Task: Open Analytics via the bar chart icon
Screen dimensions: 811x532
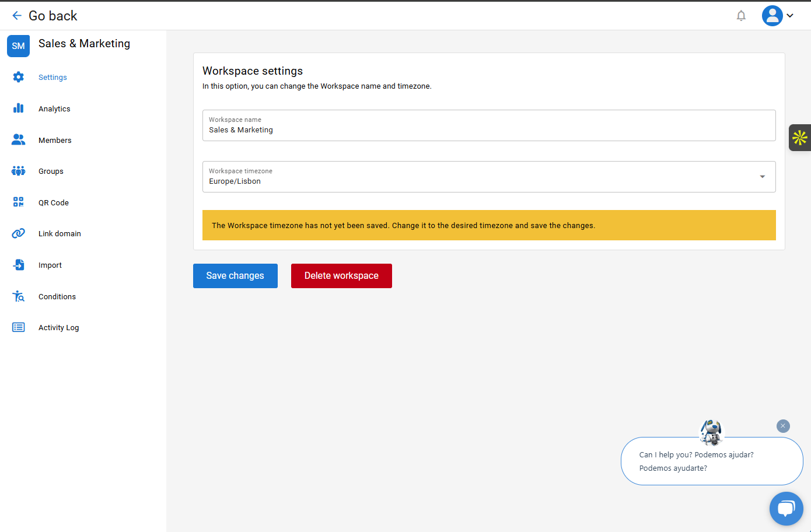Action: click(19, 108)
